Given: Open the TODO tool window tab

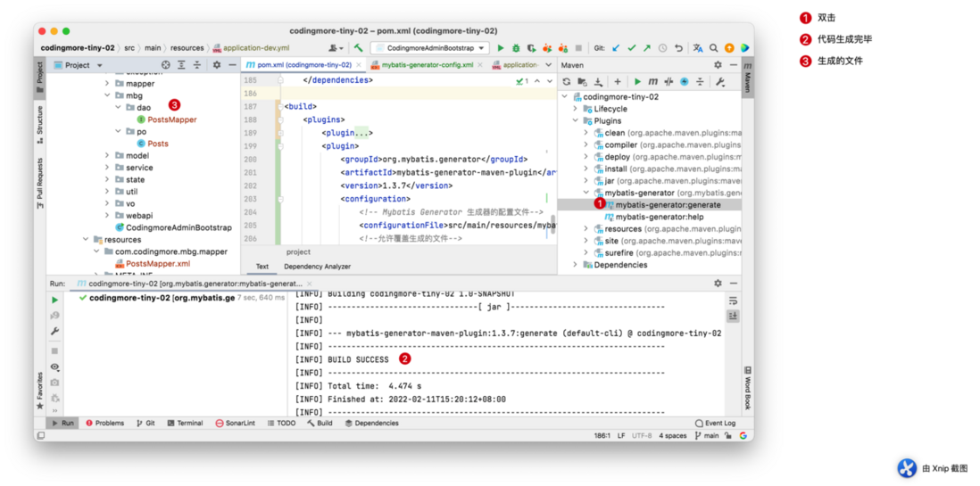Looking at the screenshot, I should pyautogui.click(x=281, y=423).
